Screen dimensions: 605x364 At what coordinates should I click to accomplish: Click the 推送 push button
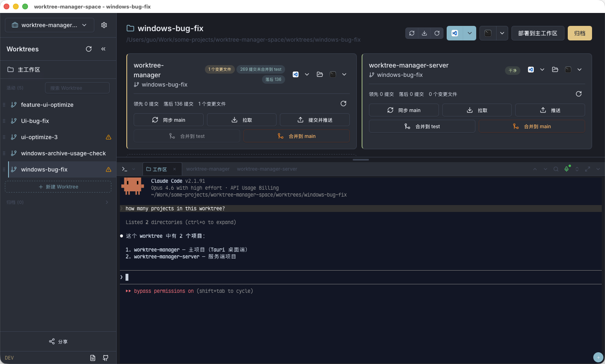pos(550,110)
